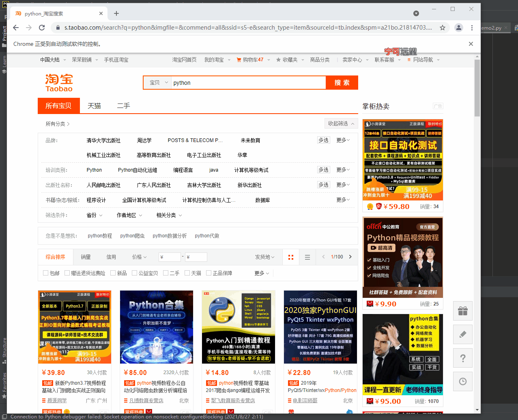Screen dimensions: 518x420
Task: Check the 新品 filter
Action: [x=113, y=273]
